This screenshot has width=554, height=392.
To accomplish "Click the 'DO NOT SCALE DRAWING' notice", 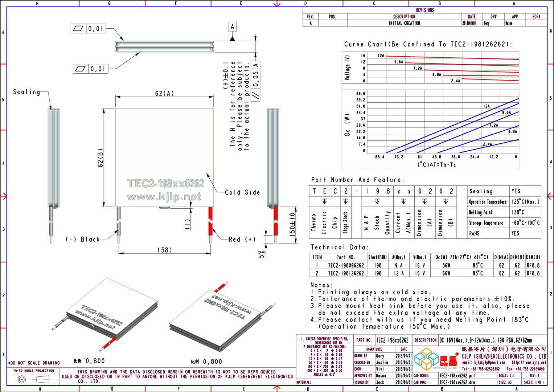I will point(34,363).
